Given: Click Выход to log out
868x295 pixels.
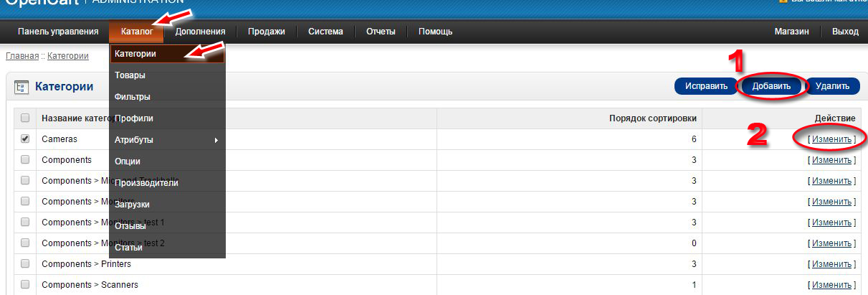Looking at the screenshot, I should 845,32.
